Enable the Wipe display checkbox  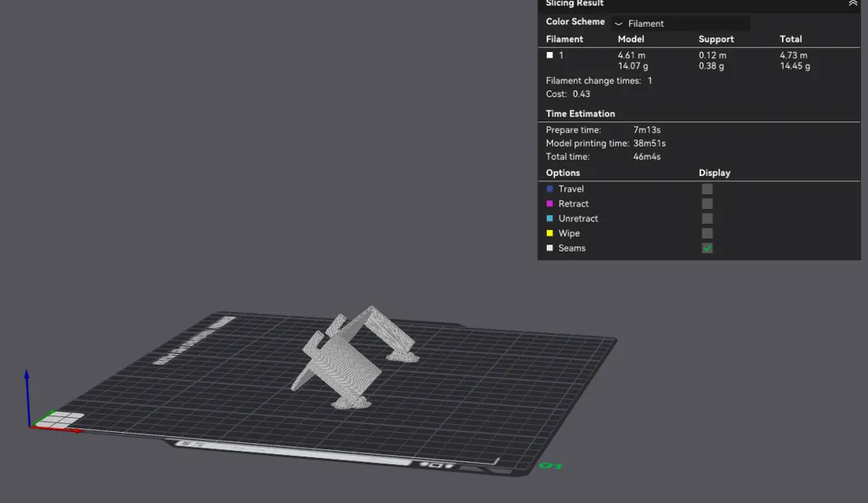pyautogui.click(x=707, y=233)
